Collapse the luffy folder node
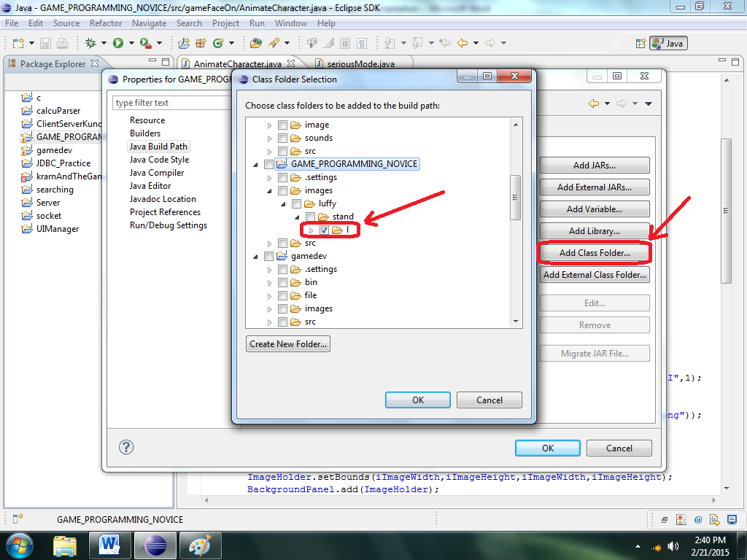The image size is (747, 560). (x=282, y=203)
